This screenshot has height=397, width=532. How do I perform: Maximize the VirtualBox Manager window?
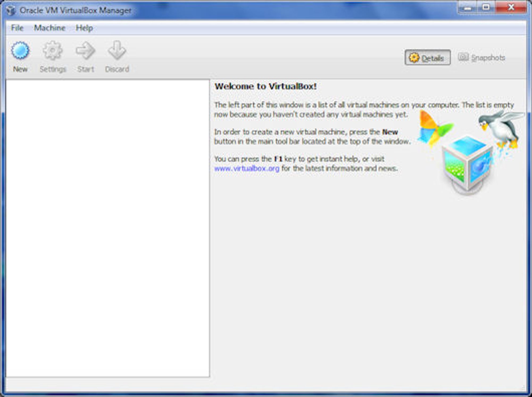click(487, 7)
